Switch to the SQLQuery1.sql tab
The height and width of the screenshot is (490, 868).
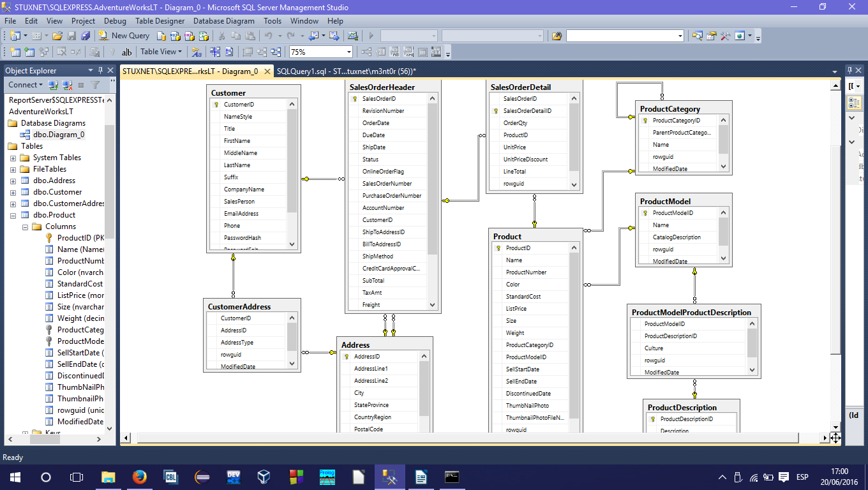pyautogui.click(x=347, y=71)
